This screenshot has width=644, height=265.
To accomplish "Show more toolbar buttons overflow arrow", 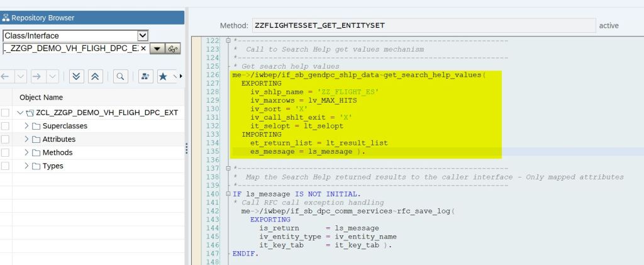I will 180,76.
